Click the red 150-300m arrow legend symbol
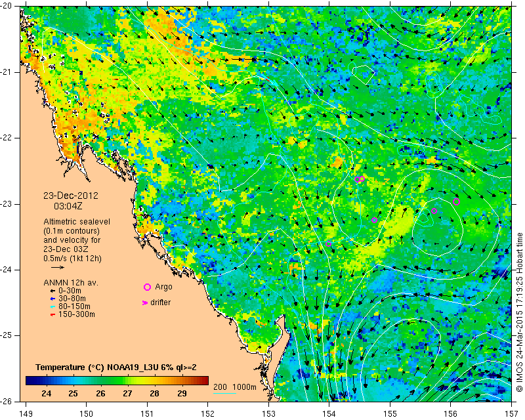This screenshot has width=525, height=420. coord(52,315)
